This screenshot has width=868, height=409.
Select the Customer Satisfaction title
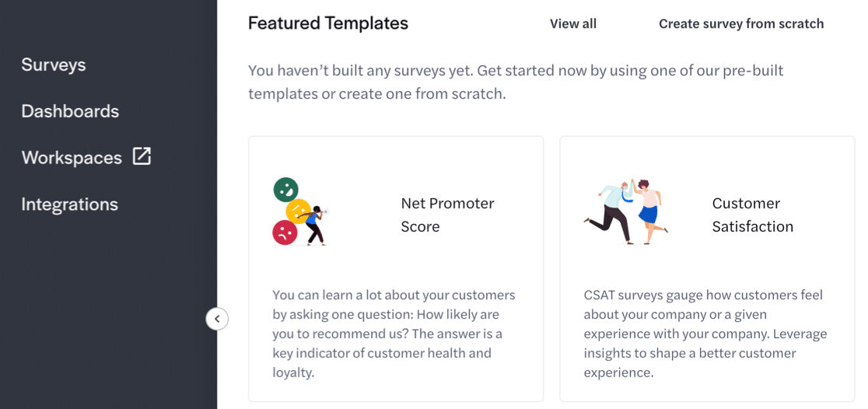[x=752, y=215]
